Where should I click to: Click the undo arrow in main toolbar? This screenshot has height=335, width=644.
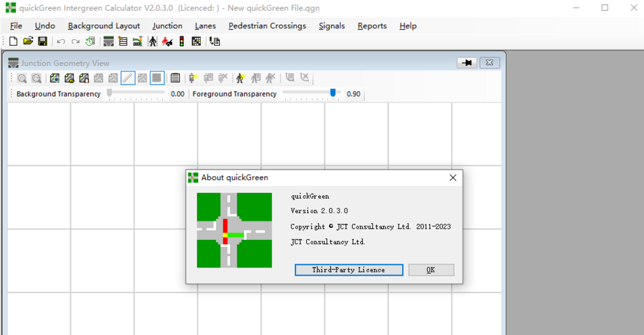pos(61,42)
